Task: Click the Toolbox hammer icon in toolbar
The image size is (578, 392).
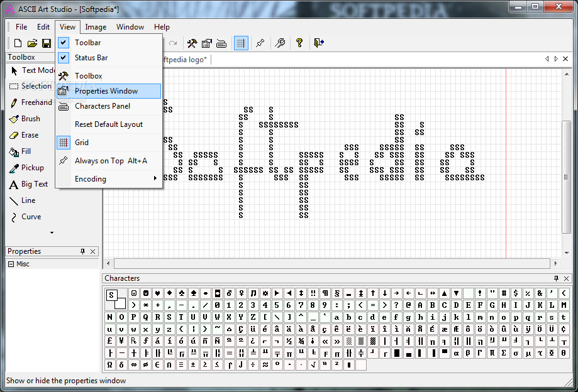Action: 192,43
